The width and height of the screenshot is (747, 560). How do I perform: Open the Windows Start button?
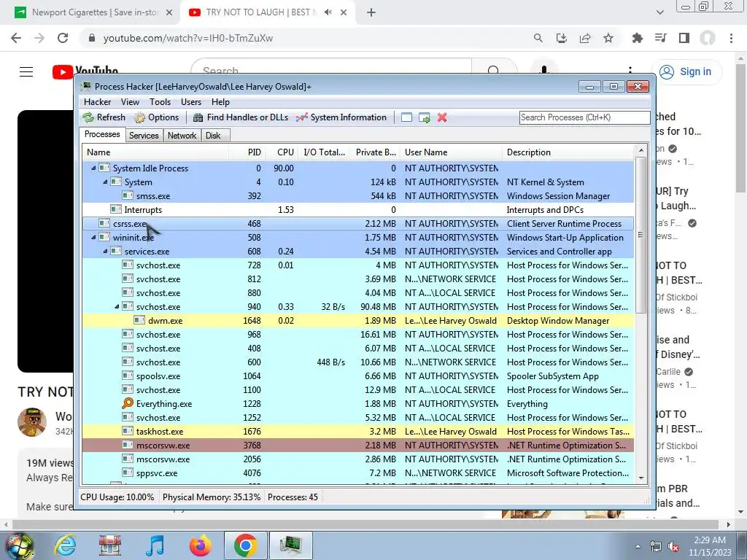pos(20,545)
